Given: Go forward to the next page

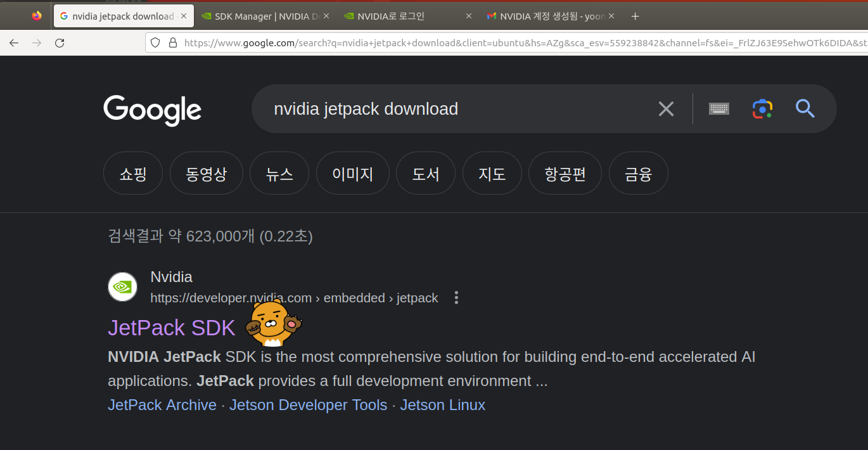Looking at the screenshot, I should pyautogui.click(x=37, y=43).
